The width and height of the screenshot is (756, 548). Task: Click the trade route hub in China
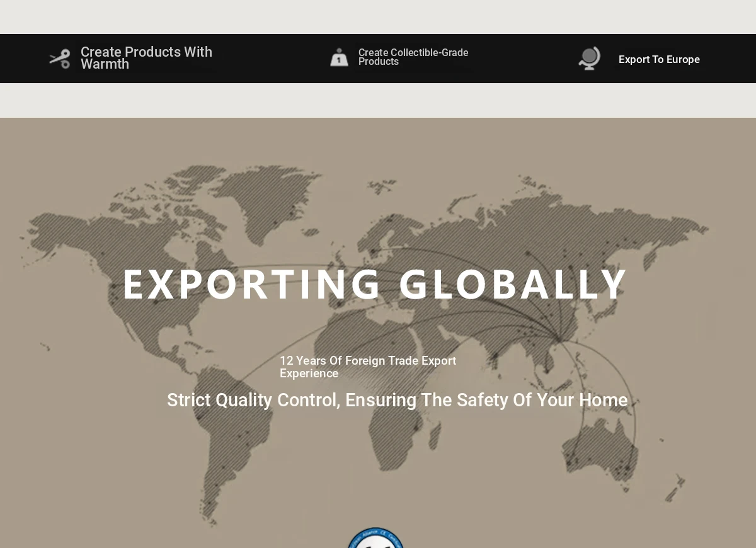(559, 340)
